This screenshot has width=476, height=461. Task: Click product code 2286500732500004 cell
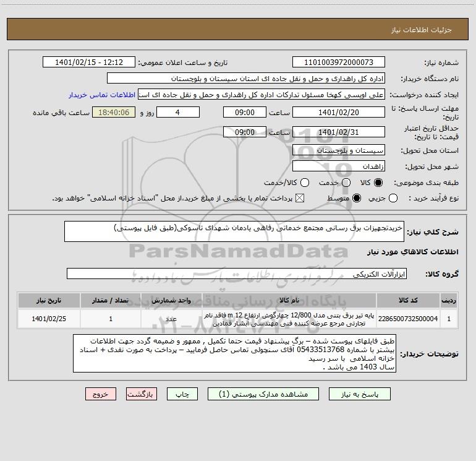(408, 319)
